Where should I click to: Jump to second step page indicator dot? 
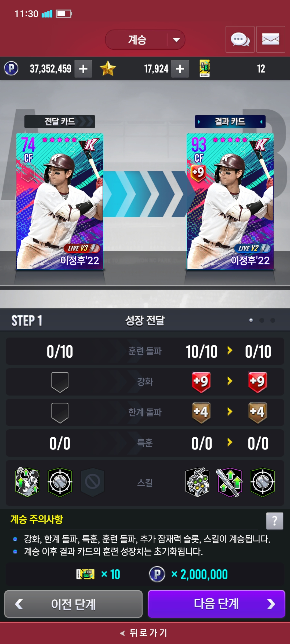262,320
